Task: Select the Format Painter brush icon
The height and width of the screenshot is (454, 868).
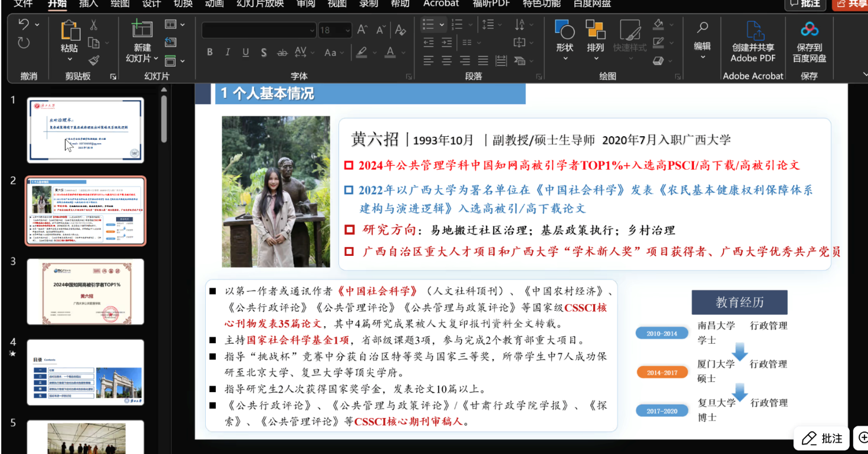Action: pos(94,60)
